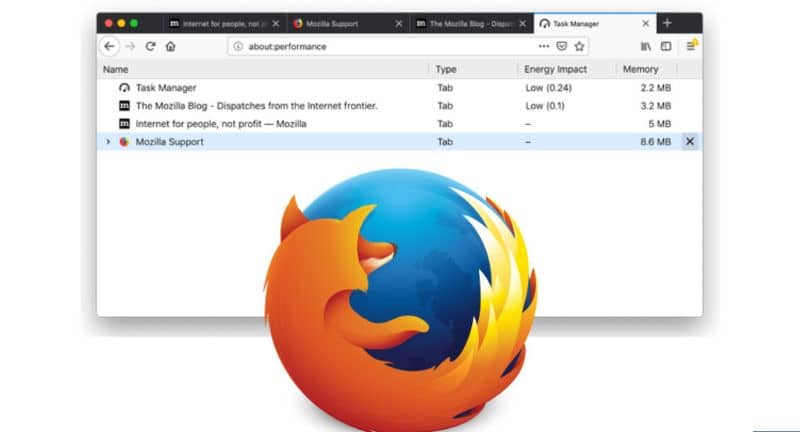Click Task Manager gauge icon in list
800x432 pixels.
click(x=124, y=88)
